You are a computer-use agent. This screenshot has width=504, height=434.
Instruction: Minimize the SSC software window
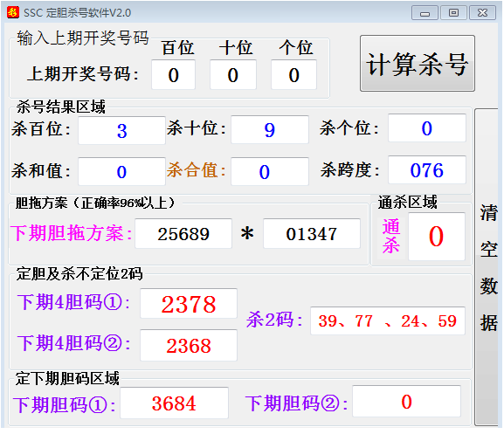(425, 13)
